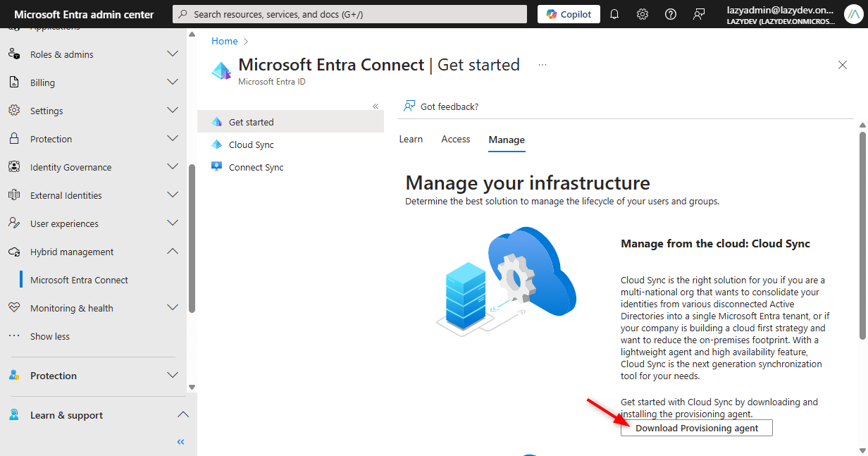Select Get started in blade menu
Image resolution: width=868 pixels, height=456 pixels.
[290, 122]
